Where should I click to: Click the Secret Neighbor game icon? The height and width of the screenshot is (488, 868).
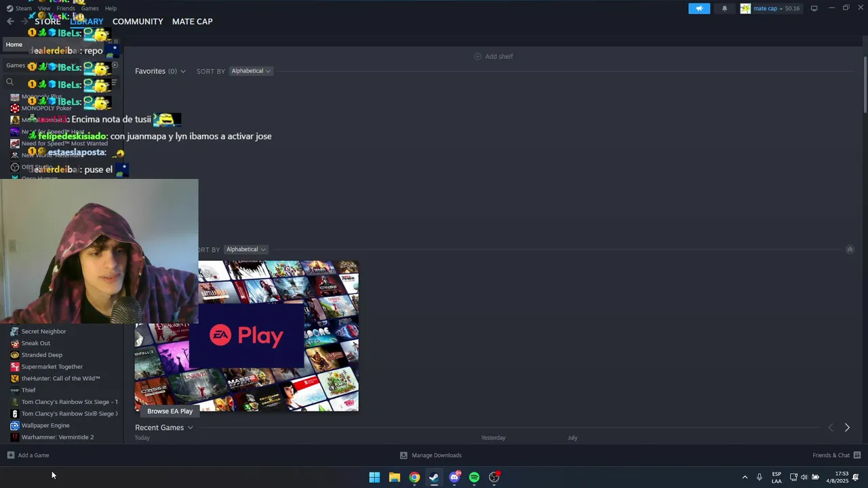(15, 331)
